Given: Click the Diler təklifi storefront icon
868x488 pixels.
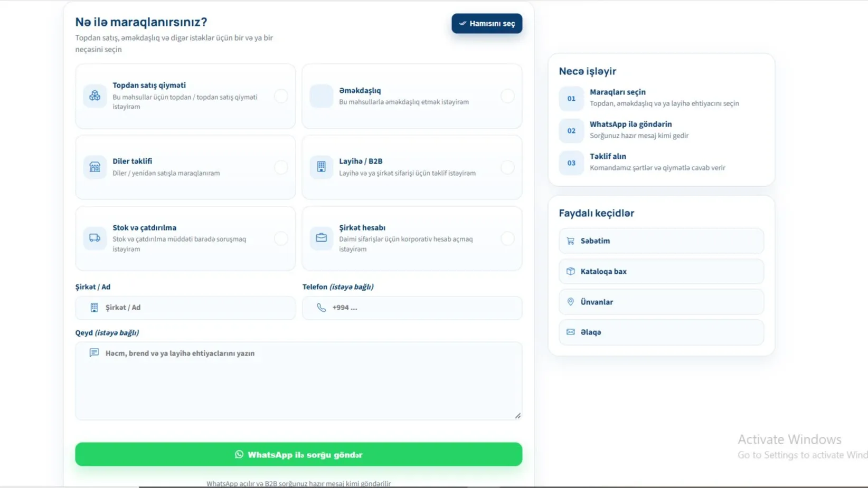Looking at the screenshot, I should pyautogui.click(x=95, y=167).
